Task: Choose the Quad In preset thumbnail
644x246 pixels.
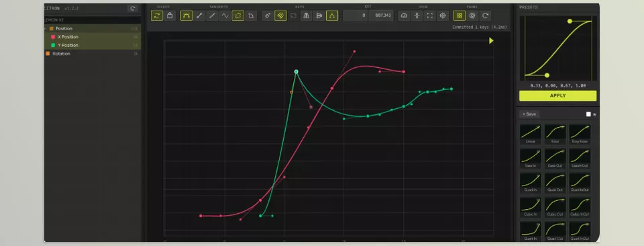Action: [x=530, y=183]
